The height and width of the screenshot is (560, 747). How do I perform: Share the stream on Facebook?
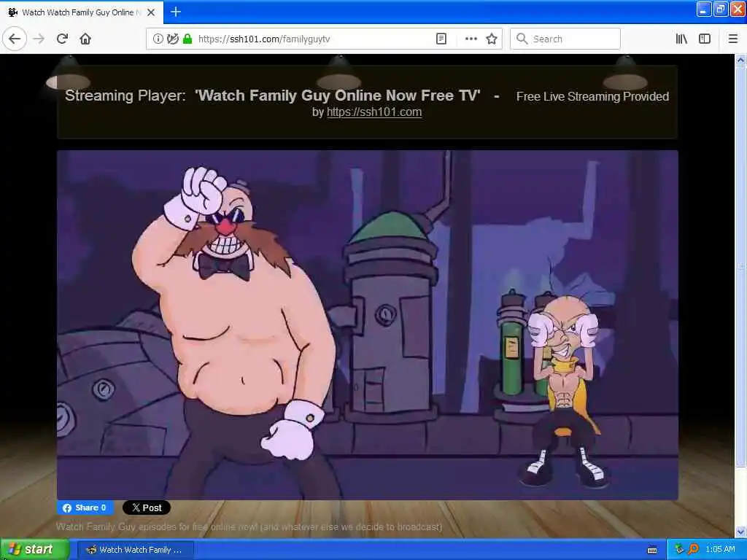85,507
